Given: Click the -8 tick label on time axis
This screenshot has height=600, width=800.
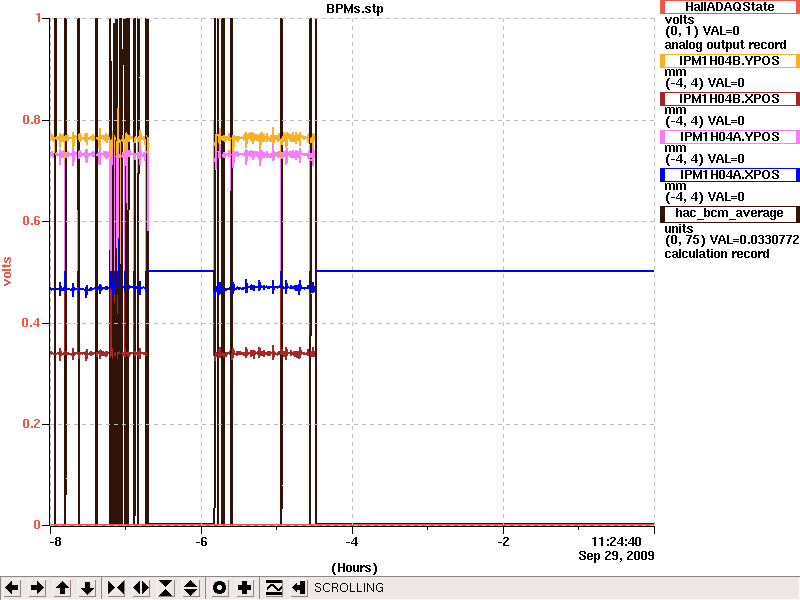Looking at the screenshot, I should 55,542.
